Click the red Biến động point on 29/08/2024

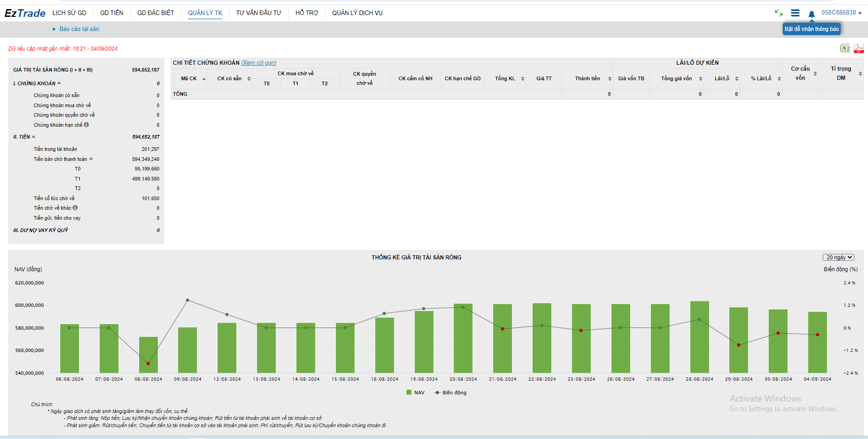click(x=739, y=345)
